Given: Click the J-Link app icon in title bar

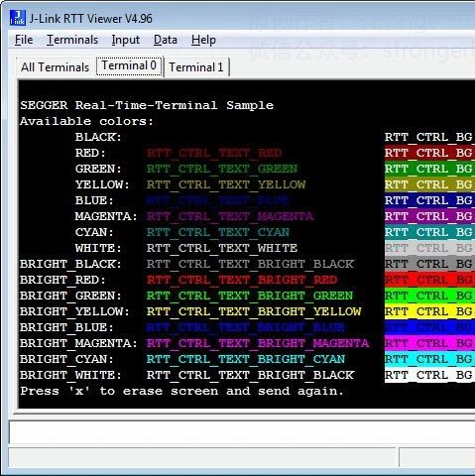Looking at the screenshot, I should click(17, 18).
